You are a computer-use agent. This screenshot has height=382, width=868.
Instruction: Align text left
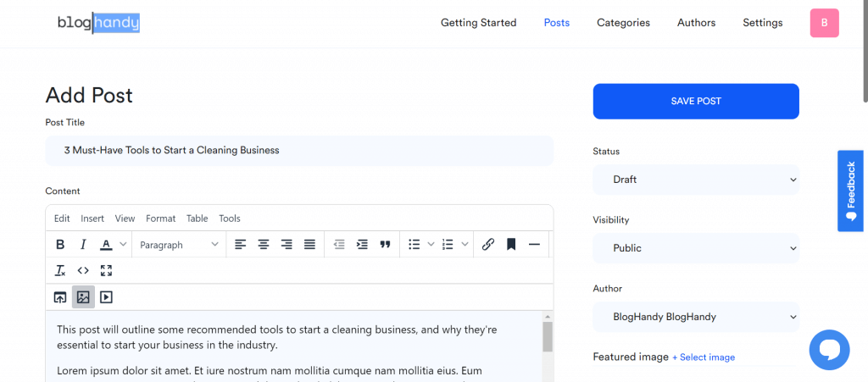pos(240,244)
